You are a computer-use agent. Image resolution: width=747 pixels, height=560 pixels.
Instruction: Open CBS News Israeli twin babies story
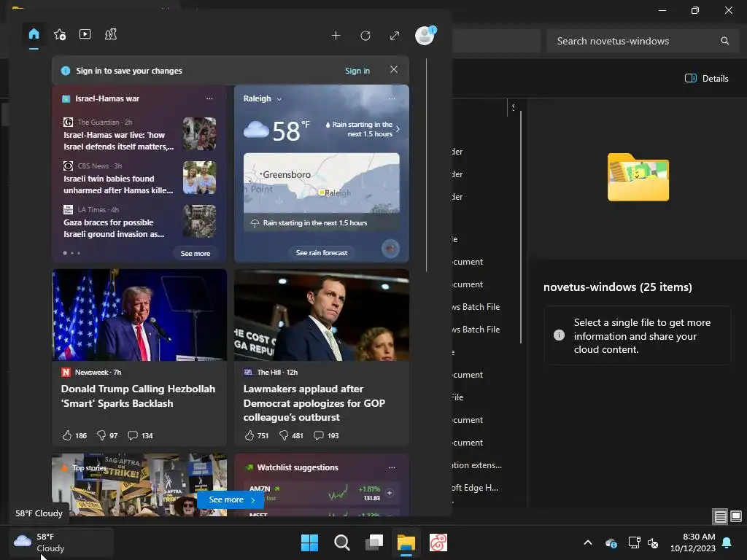pos(139,178)
